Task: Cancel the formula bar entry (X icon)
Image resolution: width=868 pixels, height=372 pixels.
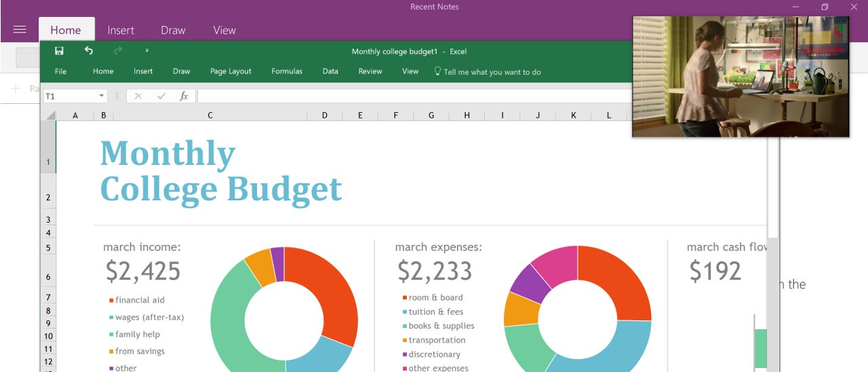Action: [x=138, y=96]
